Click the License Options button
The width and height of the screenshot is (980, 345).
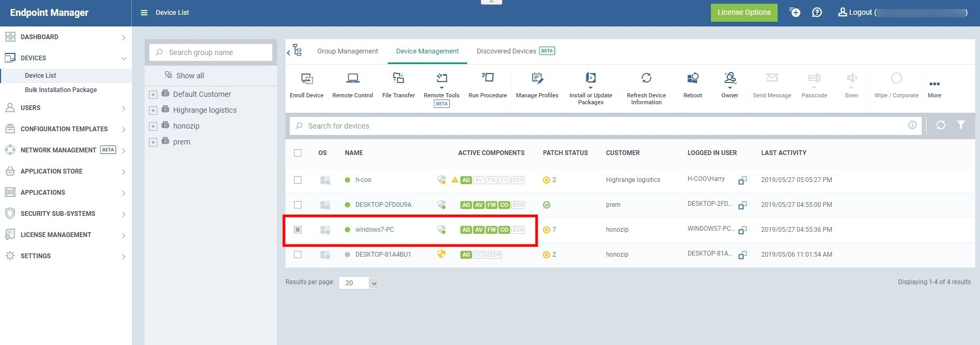pos(744,13)
